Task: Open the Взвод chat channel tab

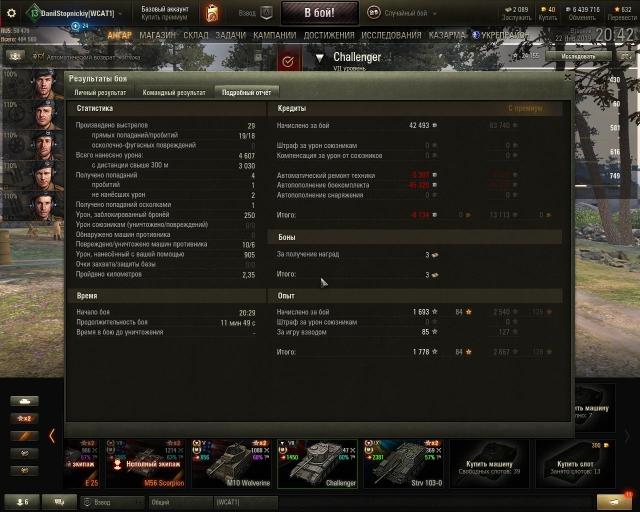Action: (113, 502)
